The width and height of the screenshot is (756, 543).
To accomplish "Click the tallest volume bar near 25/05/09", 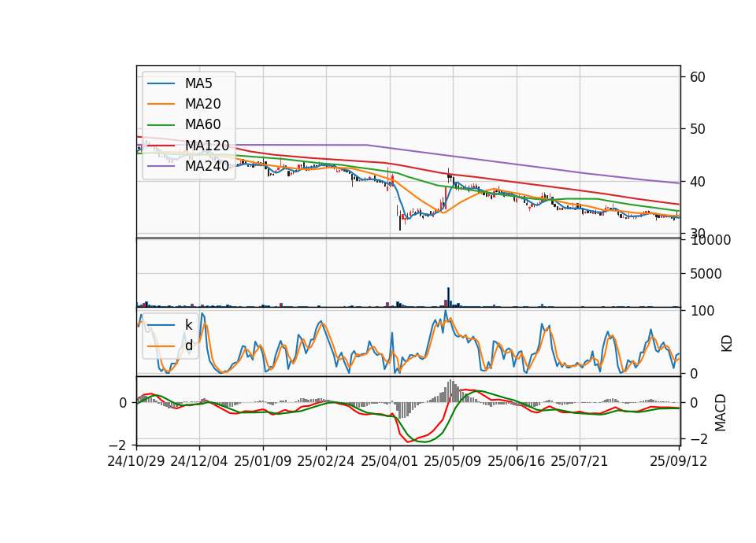I will 448,297.
